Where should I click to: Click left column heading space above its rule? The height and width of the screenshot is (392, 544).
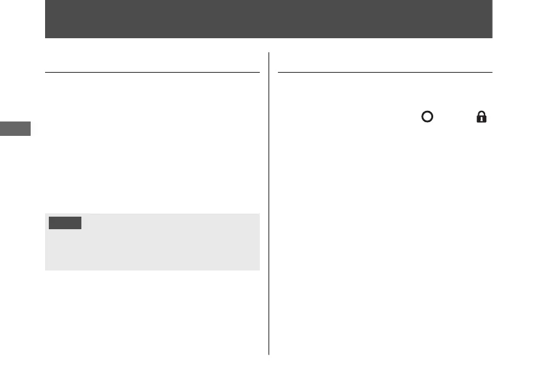152,61
